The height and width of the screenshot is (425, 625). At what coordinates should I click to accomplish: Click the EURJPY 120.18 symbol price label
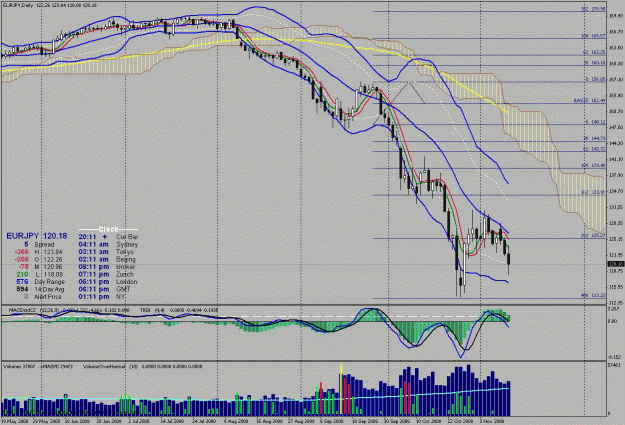(37, 236)
